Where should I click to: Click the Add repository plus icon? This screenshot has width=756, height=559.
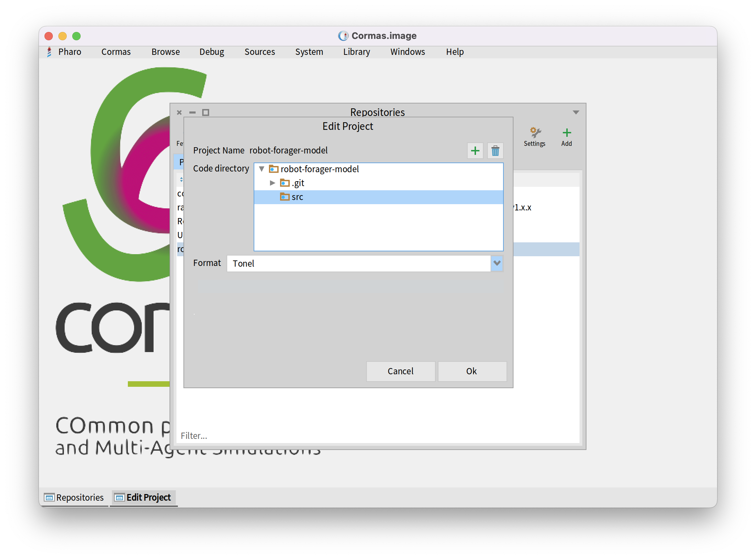pyautogui.click(x=567, y=132)
